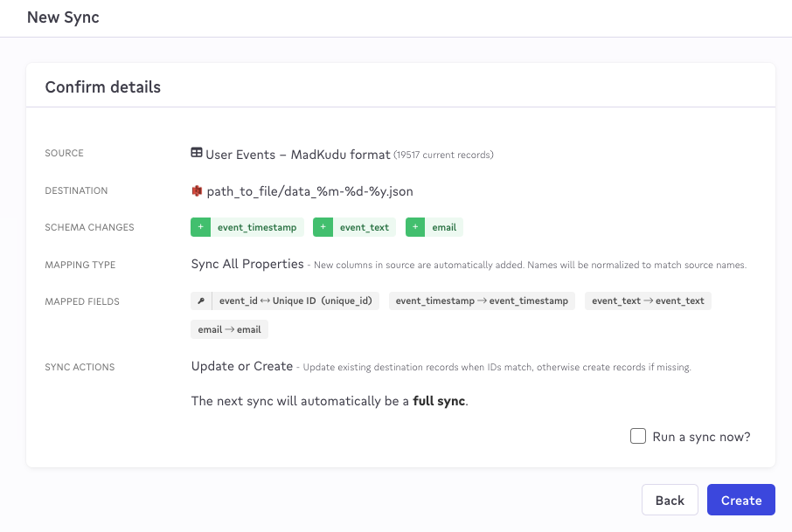Click the table icon beside User Events source
Image resolution: width=792 pixels, height=532 pixels.
[197, 152]
